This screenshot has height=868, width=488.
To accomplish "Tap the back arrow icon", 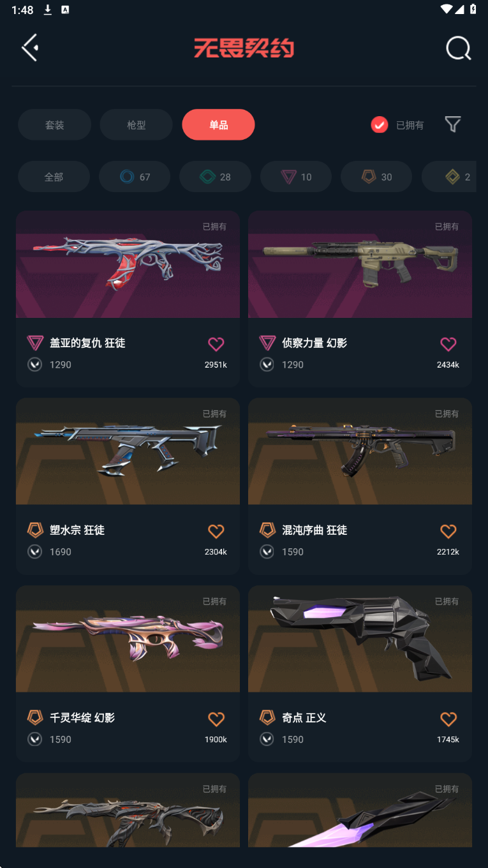I will [30, 48].
